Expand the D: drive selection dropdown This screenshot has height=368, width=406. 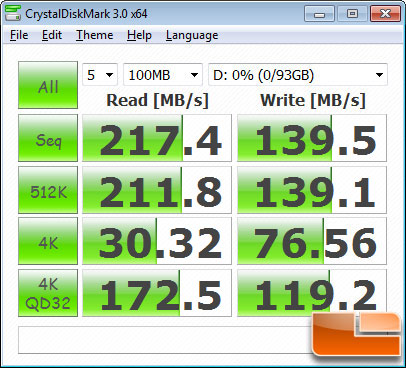[x=298, y=75]
